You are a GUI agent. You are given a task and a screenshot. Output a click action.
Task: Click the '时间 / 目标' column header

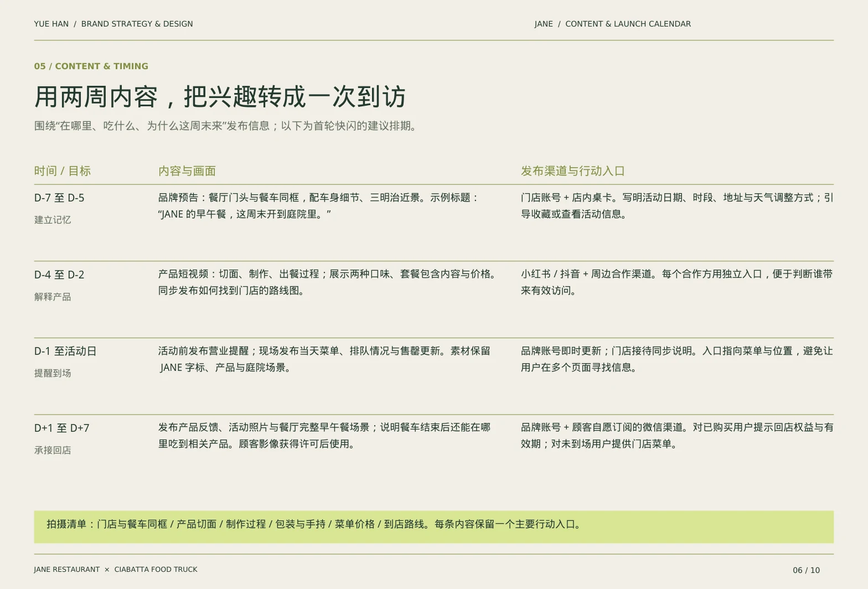pos(63,171)
